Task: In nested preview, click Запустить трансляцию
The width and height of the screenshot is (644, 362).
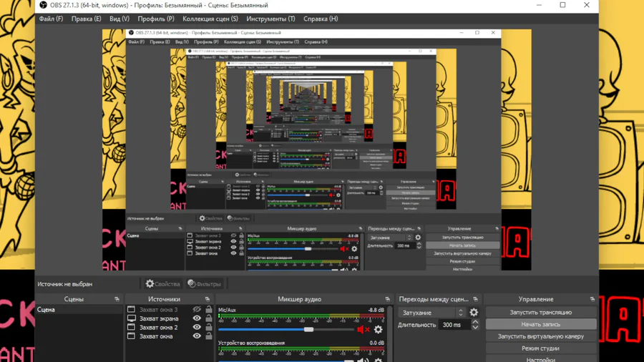Action: coord(462,238)
